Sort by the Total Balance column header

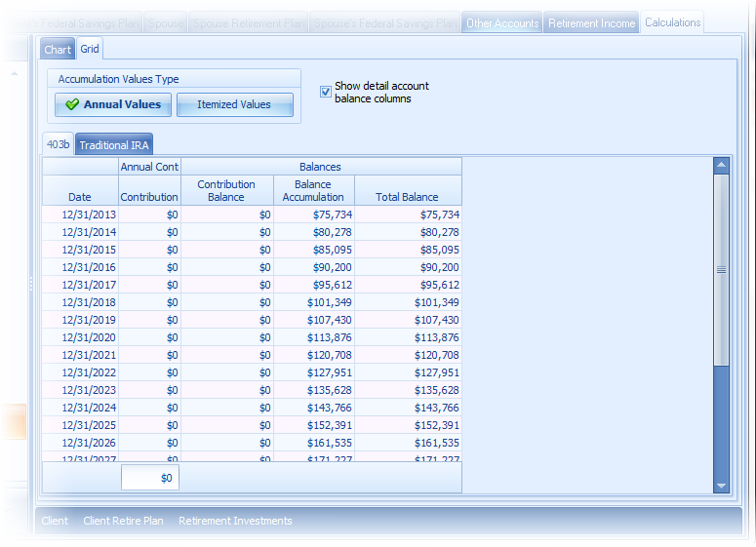407,197
